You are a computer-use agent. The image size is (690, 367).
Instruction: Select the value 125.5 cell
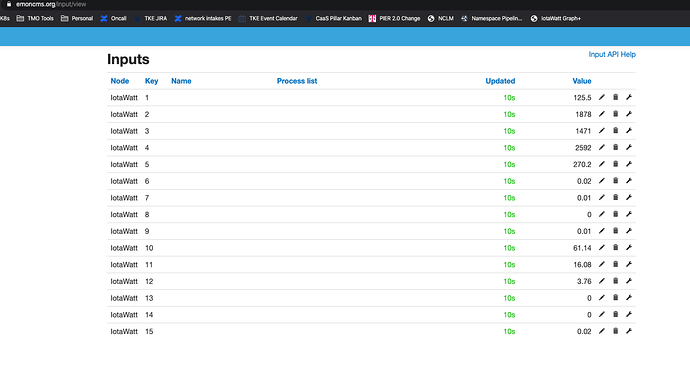click(582, 98)
